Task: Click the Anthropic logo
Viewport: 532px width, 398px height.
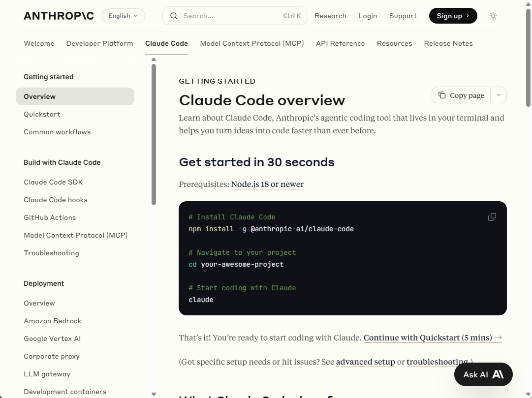Action: pos(59,16)
